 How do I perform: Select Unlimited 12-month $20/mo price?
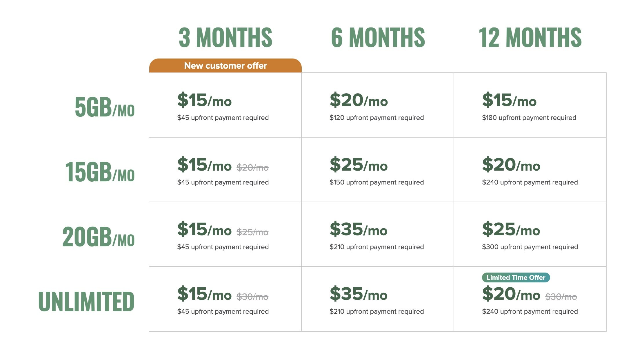coord(511,294)
